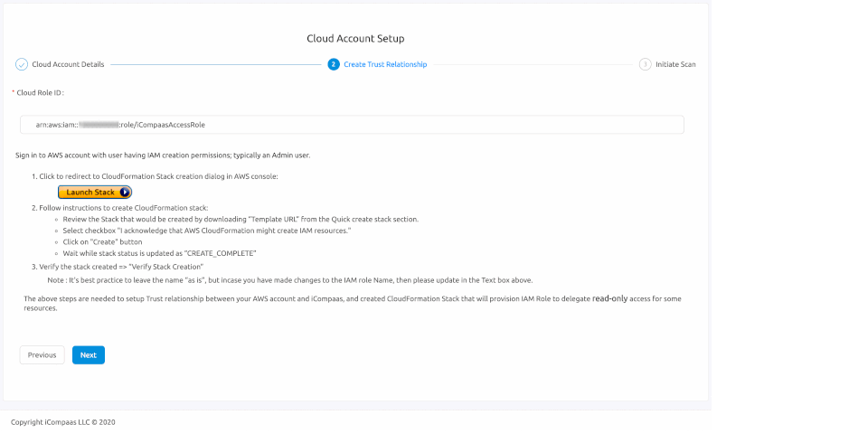Click the bullet 'Wait while stack status is updated'

tap(159, 253)
